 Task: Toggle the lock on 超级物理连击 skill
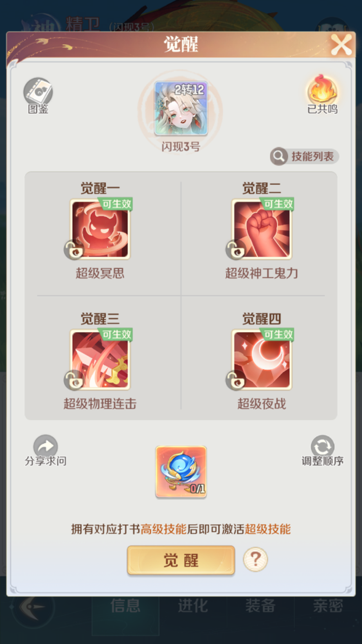pos(74,380)
